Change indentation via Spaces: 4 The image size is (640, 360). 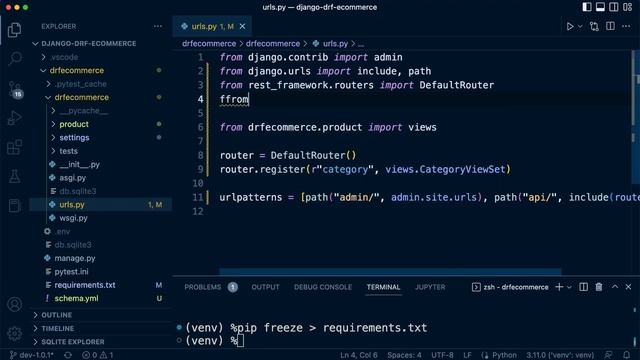click(x=404, y=355)
